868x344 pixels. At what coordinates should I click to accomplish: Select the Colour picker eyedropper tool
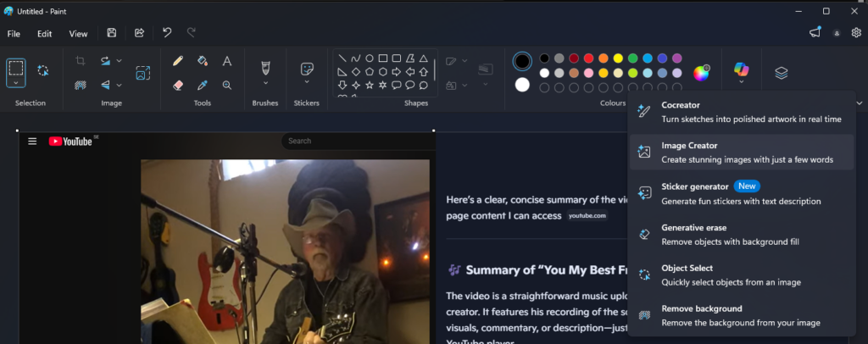tap(203, 85)
